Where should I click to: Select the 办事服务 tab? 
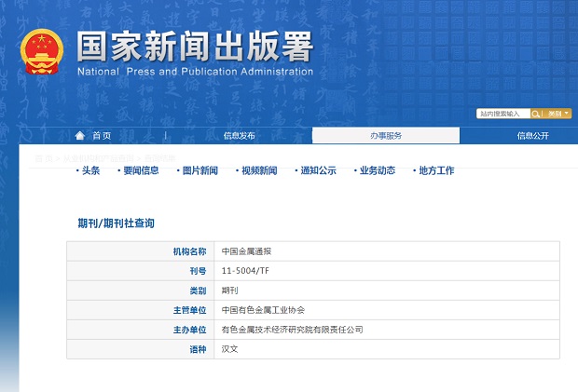tap(386, 136)
